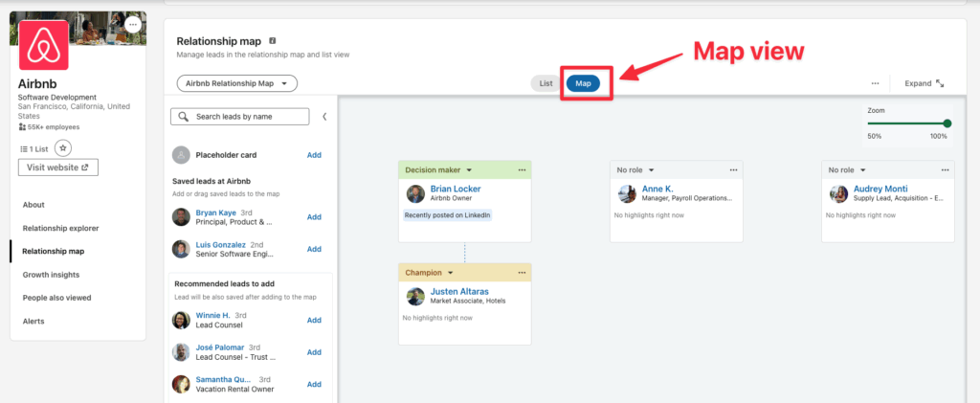Click the 50% zoom label
The height and width of the screenshot is (403, 980).
pyautogui.click(x=875, y=136)
